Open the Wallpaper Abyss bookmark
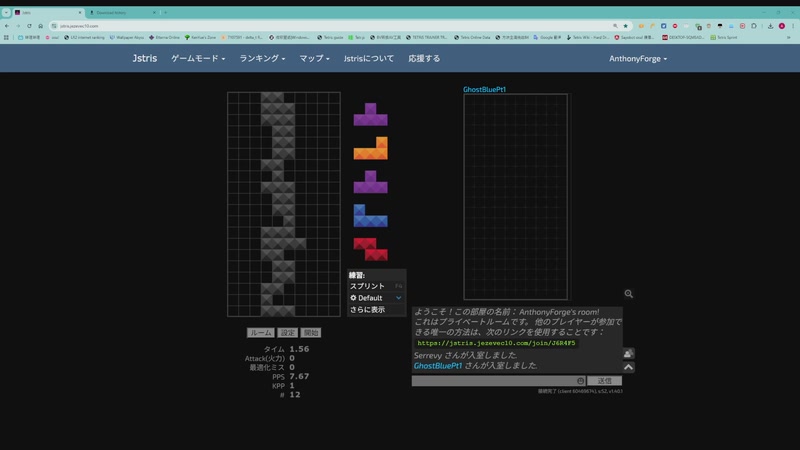 [127, 37]
